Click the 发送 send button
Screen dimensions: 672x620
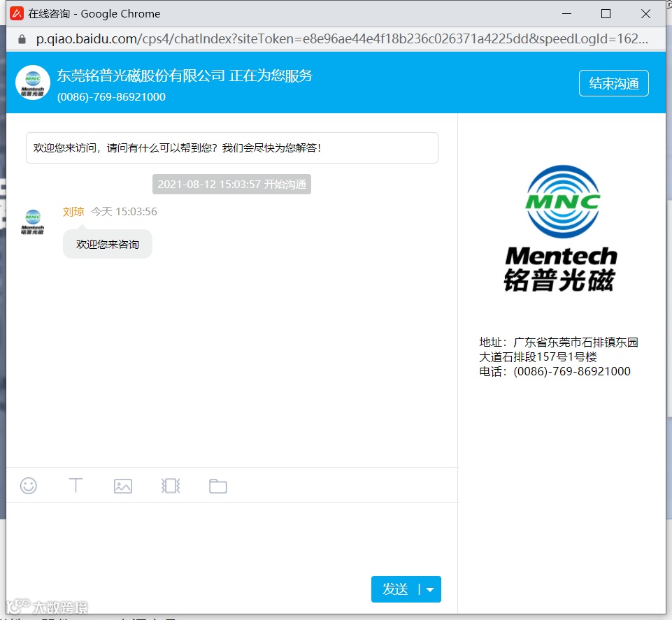point(394,589)
